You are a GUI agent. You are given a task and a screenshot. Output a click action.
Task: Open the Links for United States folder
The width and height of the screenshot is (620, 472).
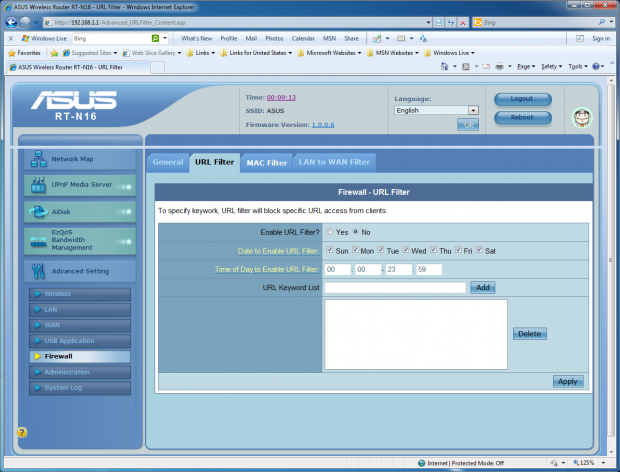click(256, 53)
